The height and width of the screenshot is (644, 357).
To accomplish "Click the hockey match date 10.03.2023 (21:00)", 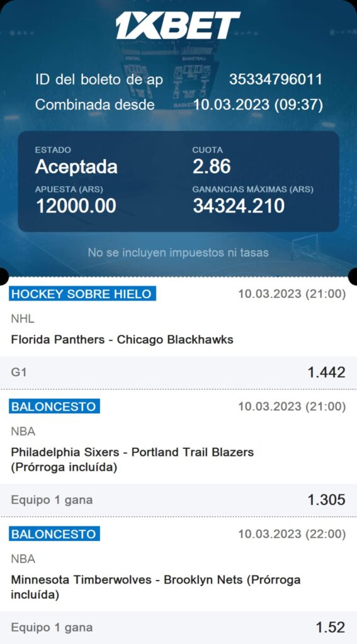I will pos(292,294).
